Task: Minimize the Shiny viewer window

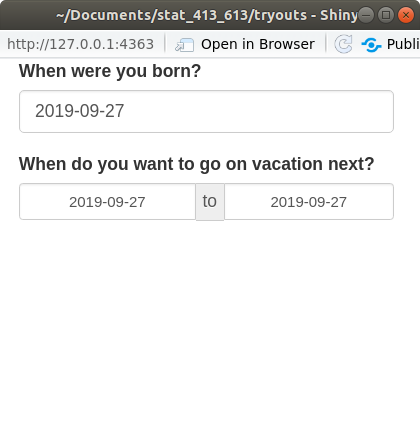Action: 366,15
